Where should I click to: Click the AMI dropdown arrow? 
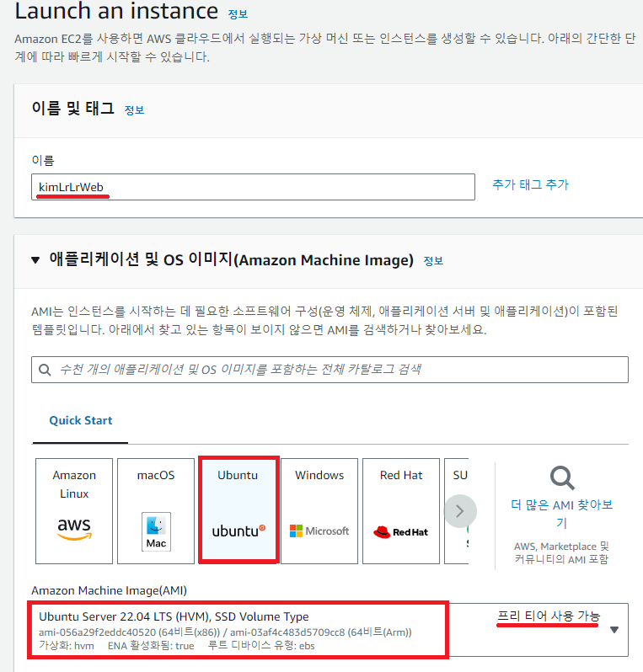pyautogui.click(x=614, y=630)
